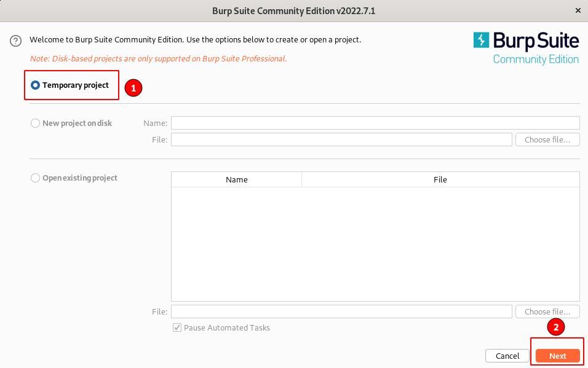The height and width of the screenshot is (368, 588).
Task: Click the Name column header
Action: click(x=236, y=179)
